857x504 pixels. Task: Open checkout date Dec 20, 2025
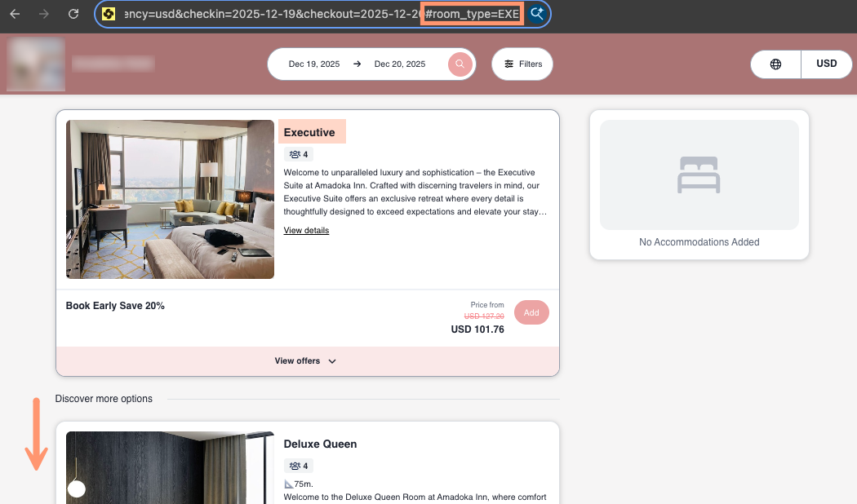[x=400, y=64]
